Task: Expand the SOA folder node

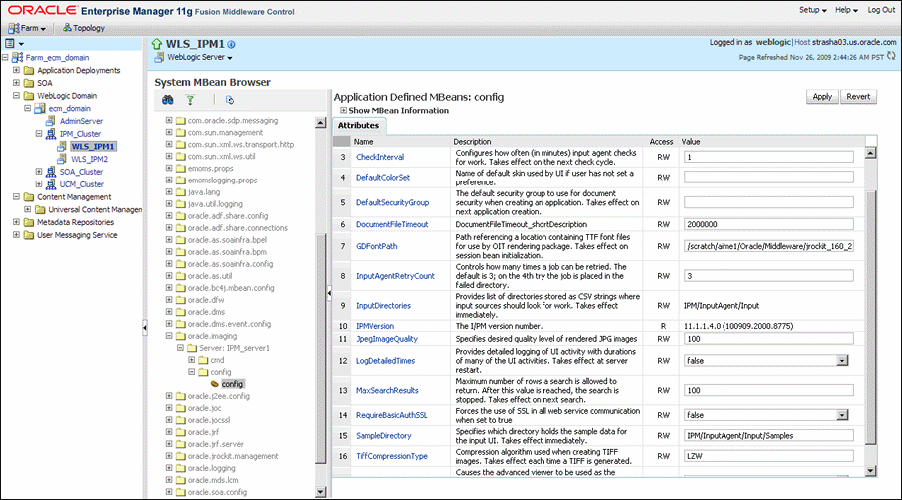Action: coord(16,83)
